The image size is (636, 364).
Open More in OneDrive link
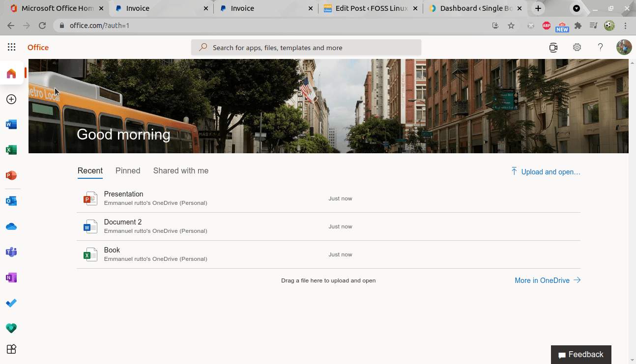[548, 280]
